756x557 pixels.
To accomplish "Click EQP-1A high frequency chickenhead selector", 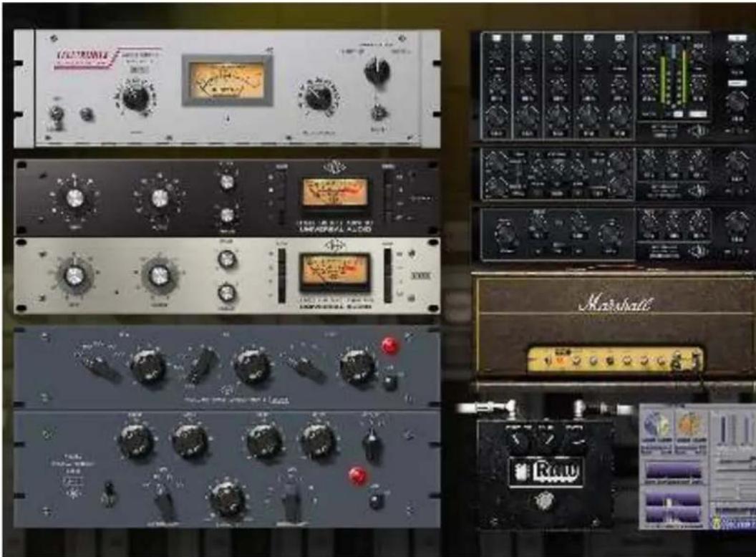I will coord(291,499).
